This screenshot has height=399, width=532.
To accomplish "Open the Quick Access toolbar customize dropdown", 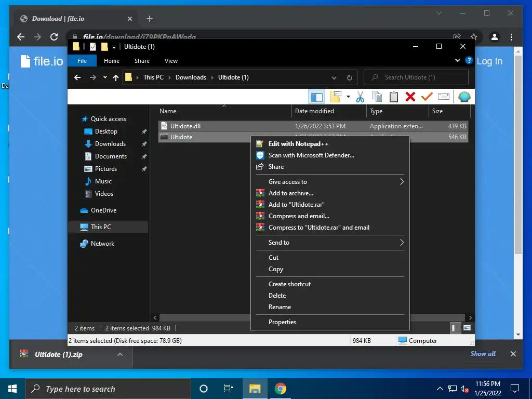I will (114, 47).
